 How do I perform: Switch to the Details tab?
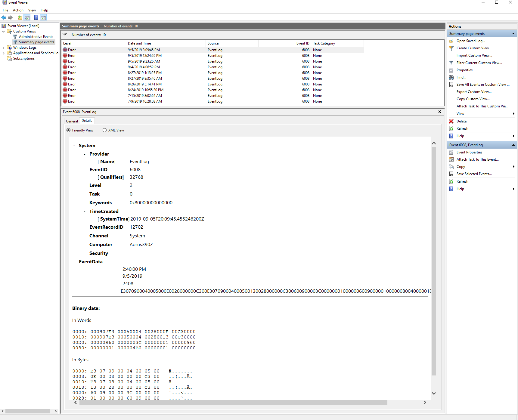87,121
